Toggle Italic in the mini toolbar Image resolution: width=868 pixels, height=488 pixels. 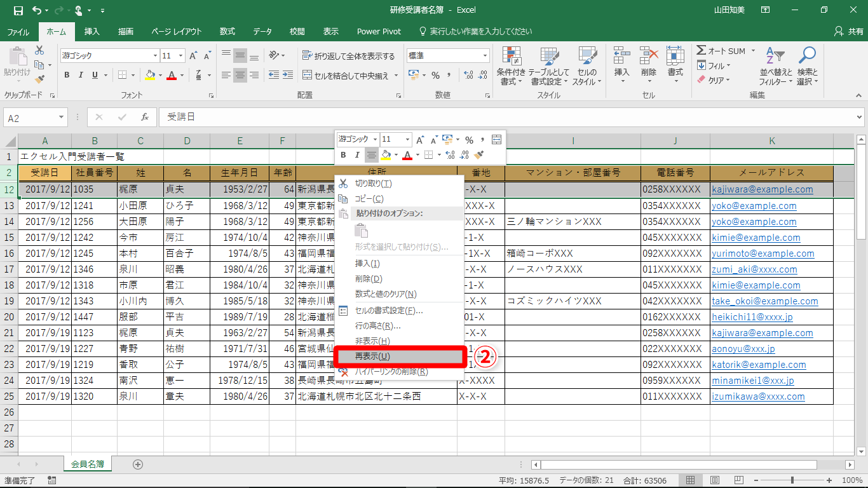point(357,154)
